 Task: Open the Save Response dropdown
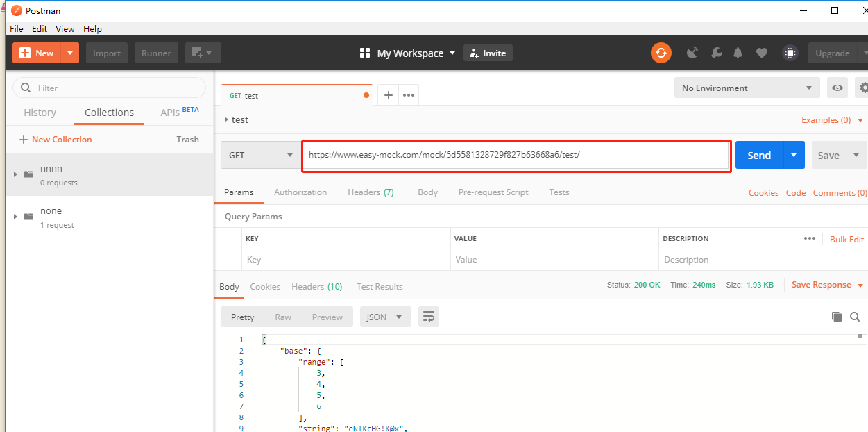tap(827, 285)
